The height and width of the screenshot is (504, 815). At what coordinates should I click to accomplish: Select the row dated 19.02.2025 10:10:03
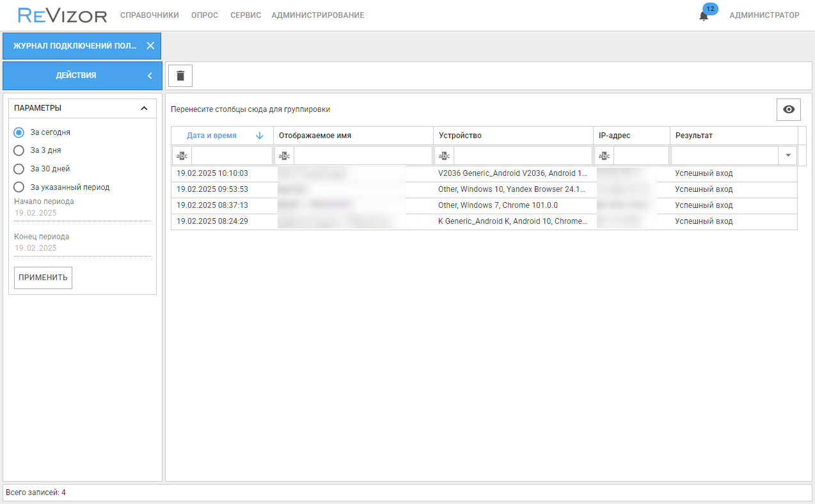pyautogui.click(x=484, y=173)
